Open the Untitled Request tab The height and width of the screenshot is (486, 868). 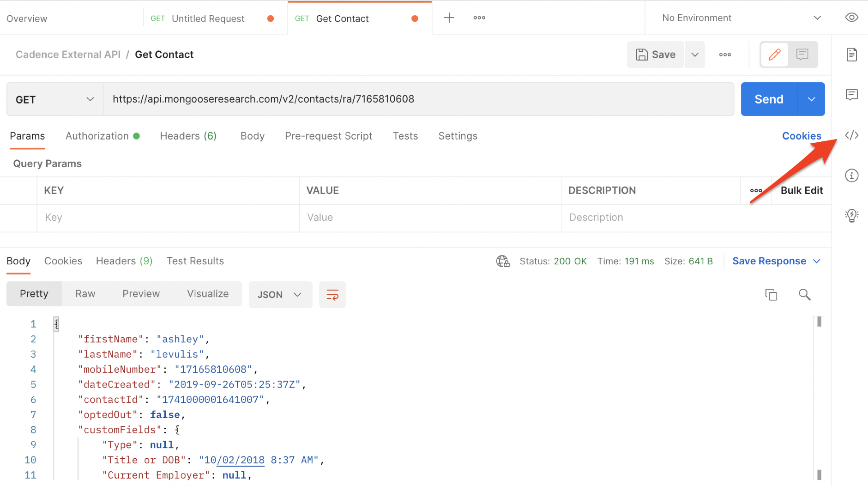(x=208, y=18)
